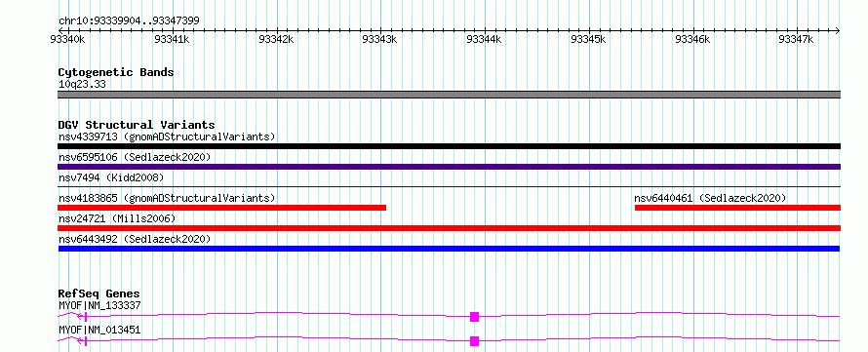Select the gray 10q23.33 cytoband bar

(449, 95)
